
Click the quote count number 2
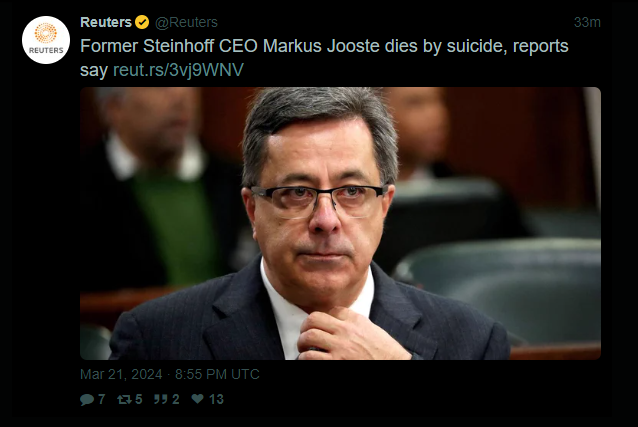[x=176, y=399]
